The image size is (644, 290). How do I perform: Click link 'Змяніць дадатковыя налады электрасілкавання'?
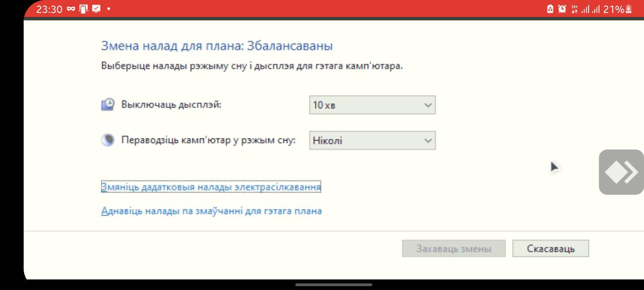pos(211,187)
